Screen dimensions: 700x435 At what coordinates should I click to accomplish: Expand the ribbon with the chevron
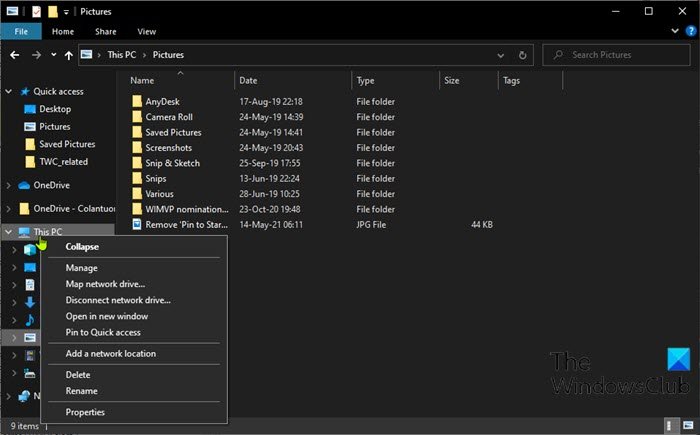tap(675, 31)
